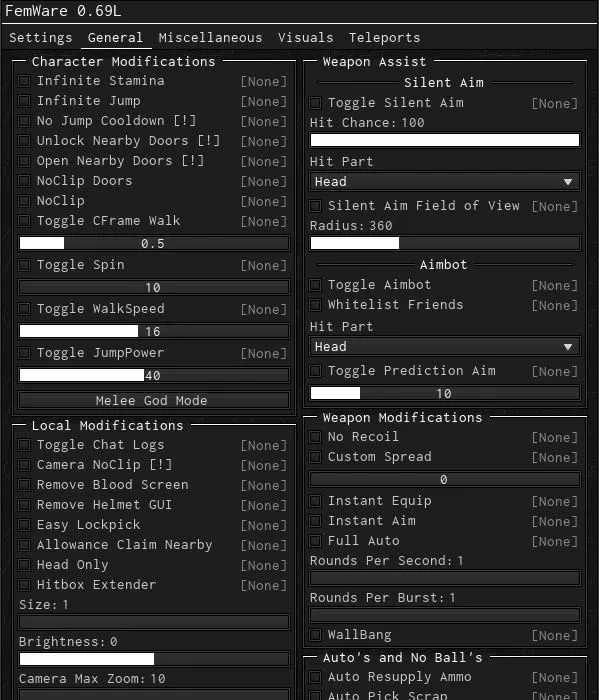The image size is (599, 700).
Task: Go to the Miscellaneous tab
Action: tap(210, 38)
